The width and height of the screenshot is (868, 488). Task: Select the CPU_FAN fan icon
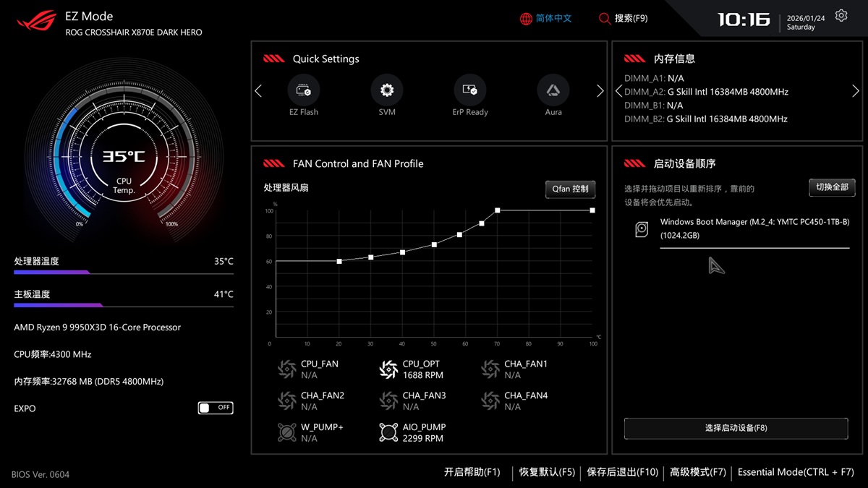click(x=287, y=369)
